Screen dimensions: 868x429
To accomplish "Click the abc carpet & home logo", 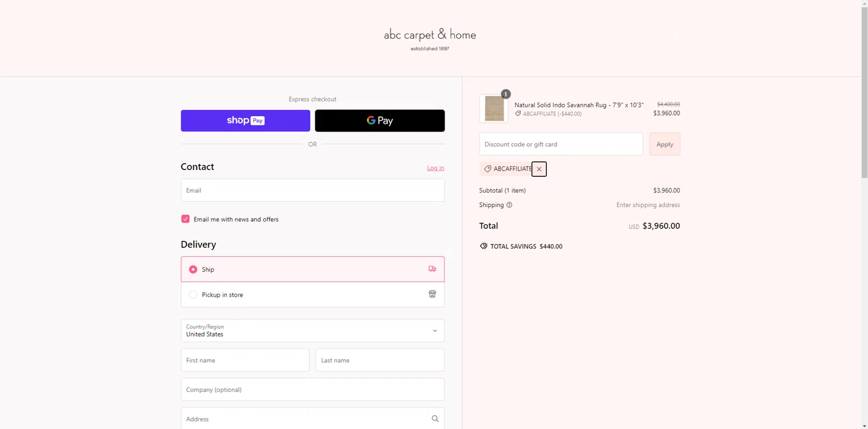I will (430, 39).
